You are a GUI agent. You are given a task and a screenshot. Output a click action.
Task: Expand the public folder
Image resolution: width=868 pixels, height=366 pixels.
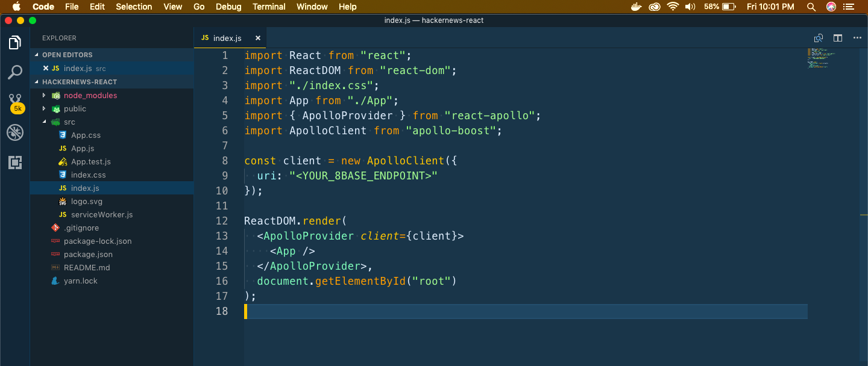tap(44, 109)
